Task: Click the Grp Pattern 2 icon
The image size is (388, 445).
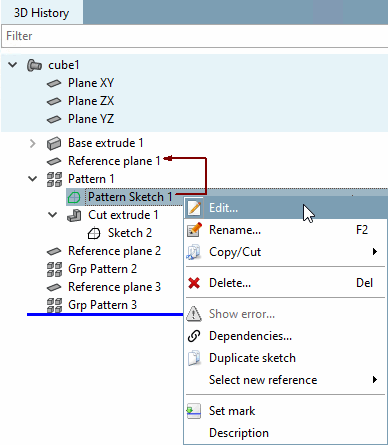Action: (54, 269)
